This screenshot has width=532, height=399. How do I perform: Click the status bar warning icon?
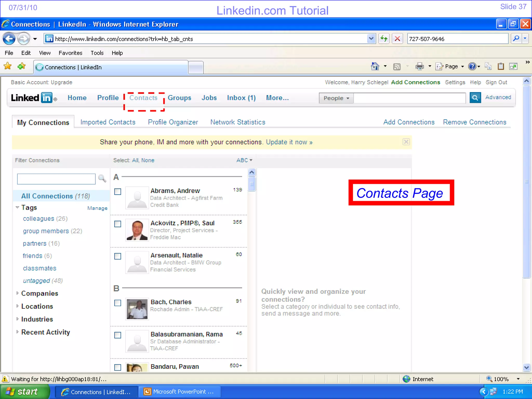pyautogui.click(x=5, y=379)
